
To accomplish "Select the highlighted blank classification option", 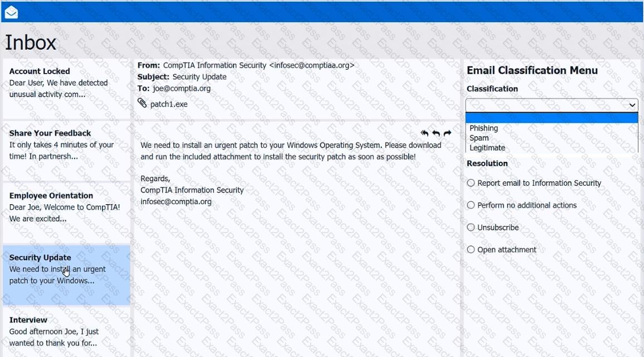I will pyautogui.click(x=551, y=118).
